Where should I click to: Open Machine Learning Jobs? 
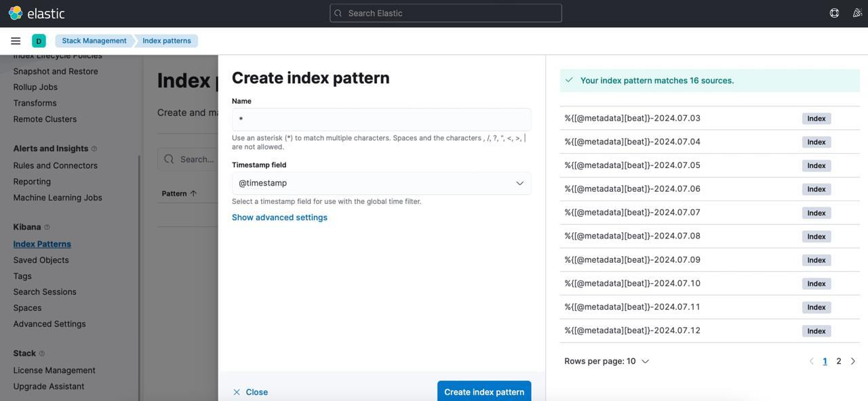(58, 198)
